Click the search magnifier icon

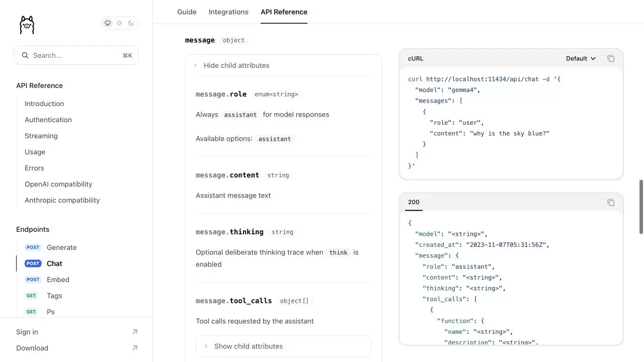click(25, 55)
